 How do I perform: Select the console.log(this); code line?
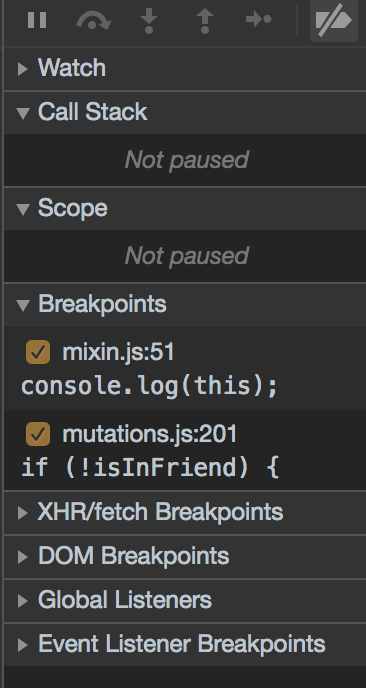(x=149, y=386)
